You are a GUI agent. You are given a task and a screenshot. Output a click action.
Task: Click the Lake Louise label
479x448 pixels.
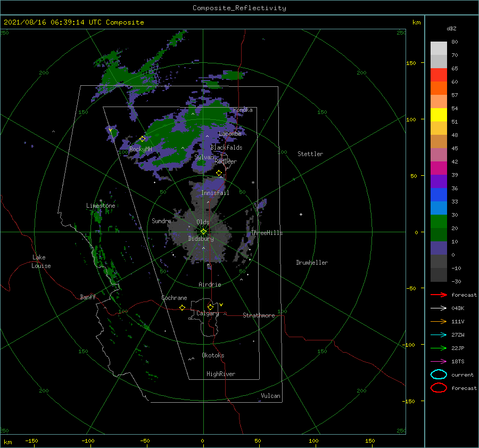(x=41, y=262)
